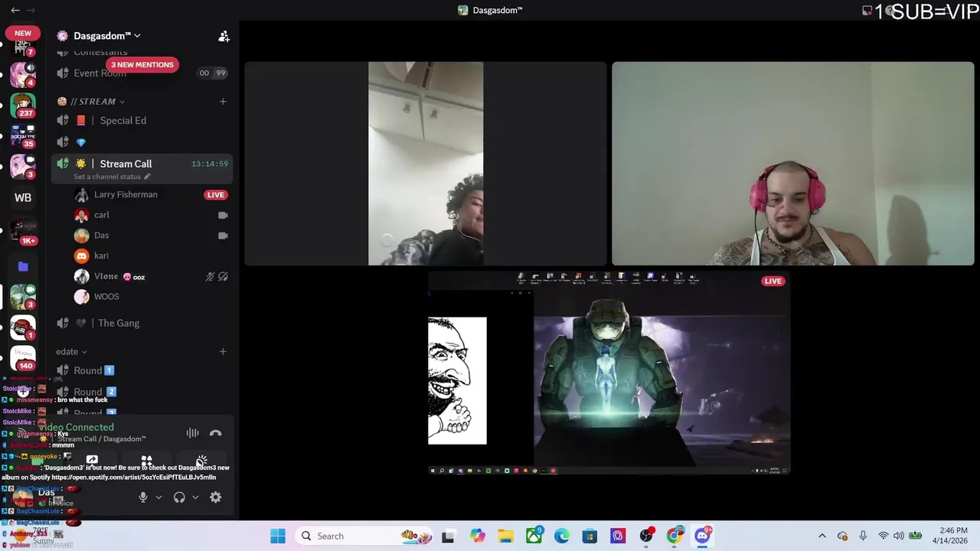Join The Gang voice channel
Image resolution: width=980 pixels, height=551 pixels.
tap(142, 323)
